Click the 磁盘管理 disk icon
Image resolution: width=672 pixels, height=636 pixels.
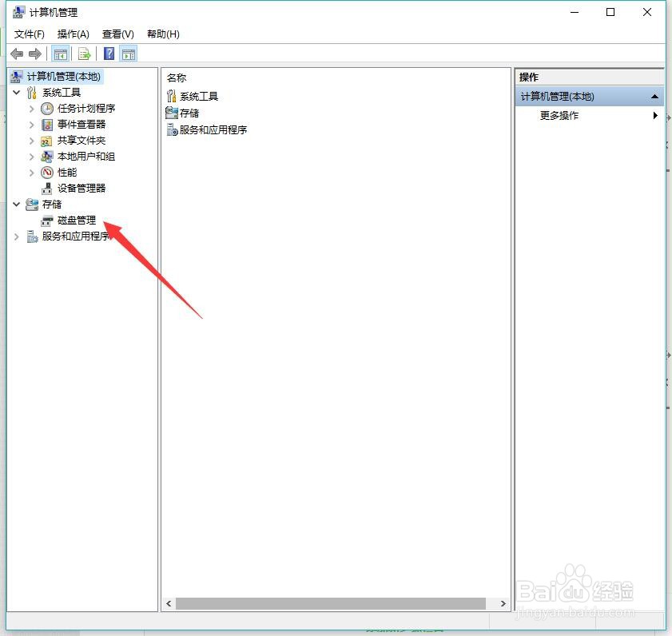[x=46, y=221]
